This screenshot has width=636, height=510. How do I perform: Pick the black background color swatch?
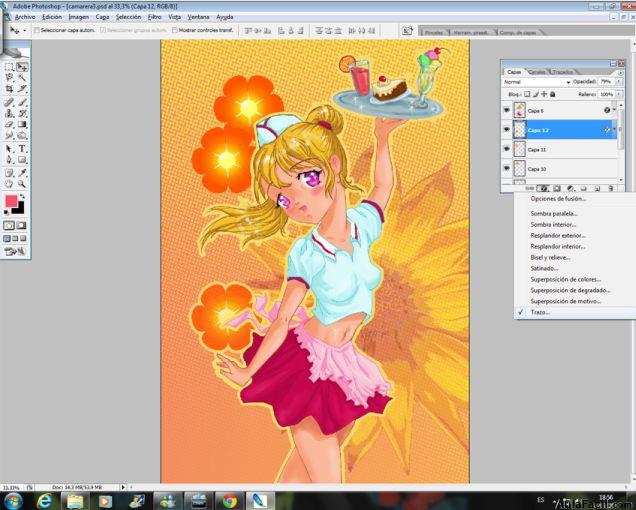coord(19,209)
